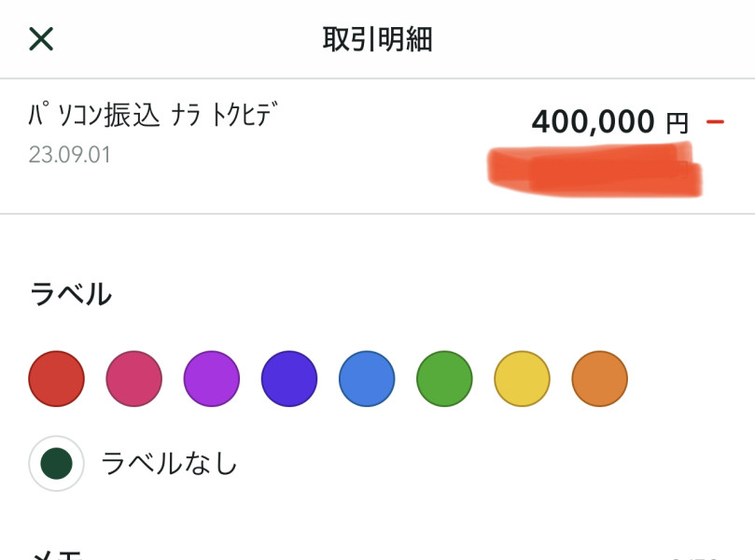Tap the 400,000 円 amount
This screenshot has height=560, width=755.
608,121
